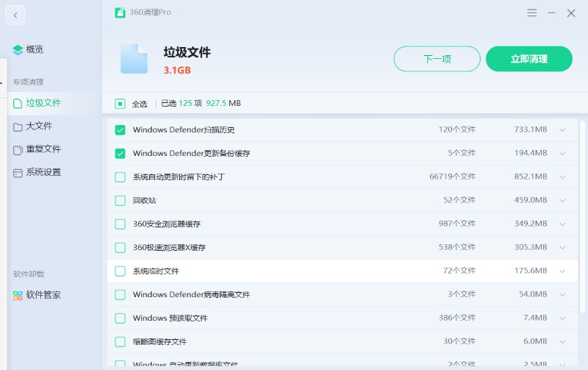Screen dimensions: 588x370
Task: Click the 概览 layers icon
Action: pyautogui.click(x=18, y=49)
